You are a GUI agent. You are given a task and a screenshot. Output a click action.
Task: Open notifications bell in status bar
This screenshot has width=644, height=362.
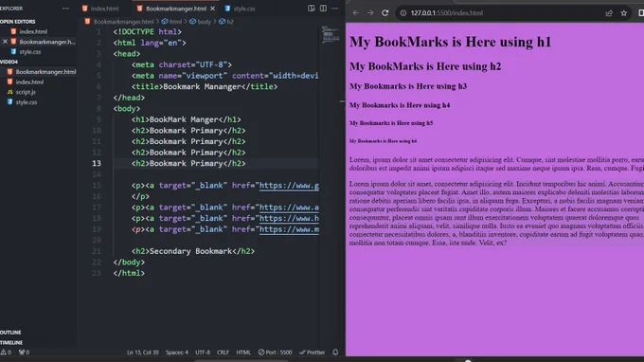coord(335,353)
